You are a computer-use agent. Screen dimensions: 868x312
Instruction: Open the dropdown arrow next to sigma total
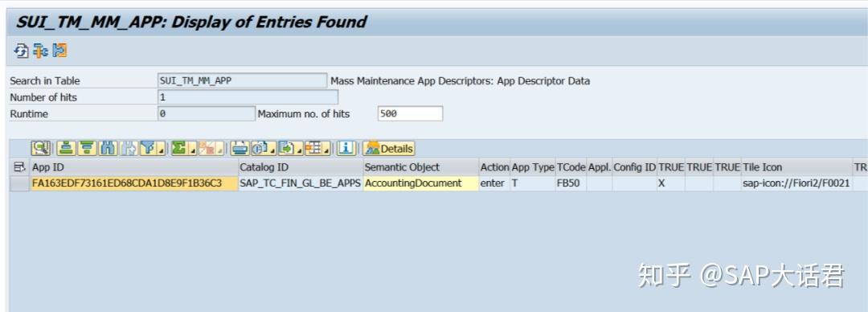193,149
